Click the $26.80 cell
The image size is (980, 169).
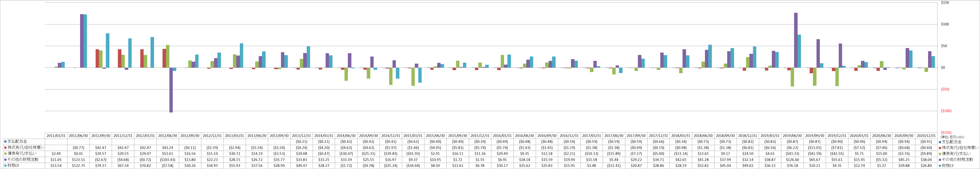[x=926, y=166]
